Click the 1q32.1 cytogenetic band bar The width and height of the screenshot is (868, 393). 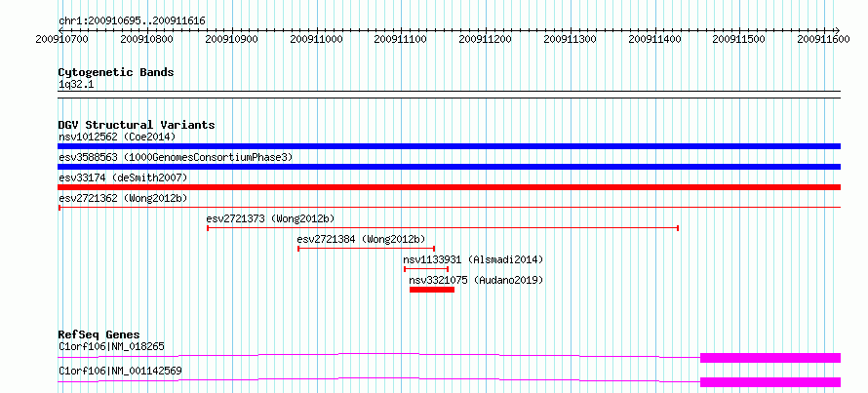pyautogui.click(x=449, y=95)
